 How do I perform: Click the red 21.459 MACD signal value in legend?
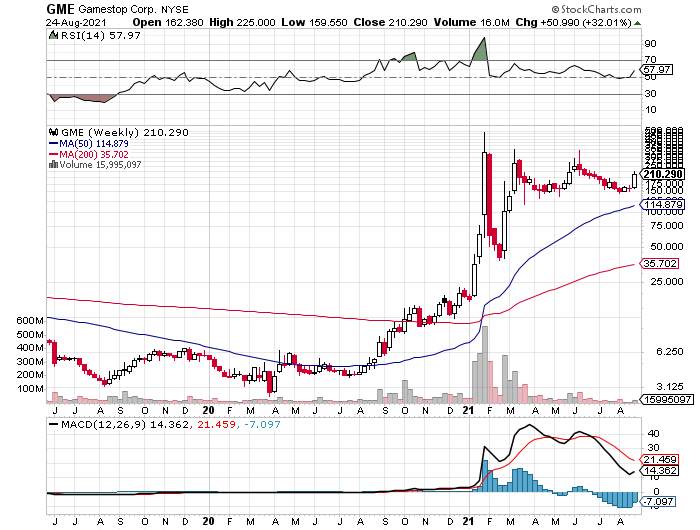(x=216, y=424)
